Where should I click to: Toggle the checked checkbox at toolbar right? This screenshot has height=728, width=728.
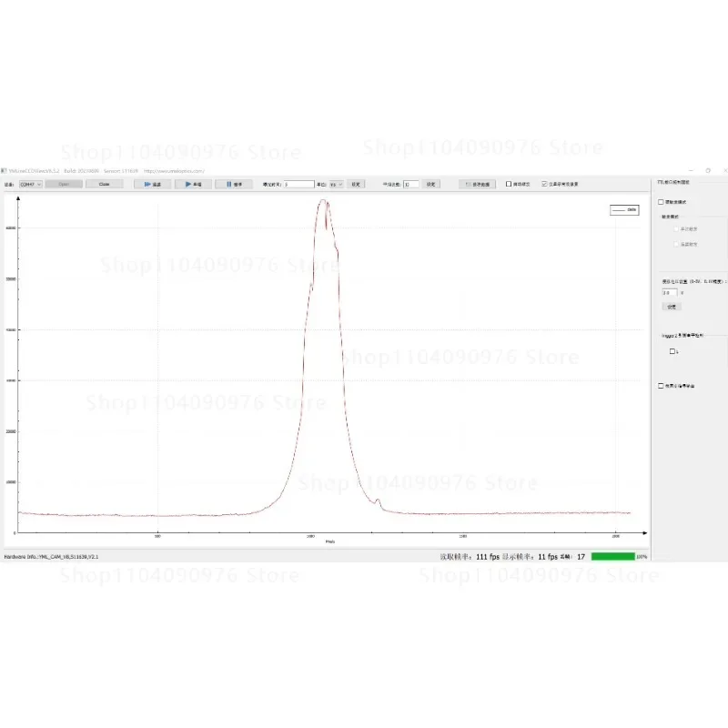coord(544,184)
